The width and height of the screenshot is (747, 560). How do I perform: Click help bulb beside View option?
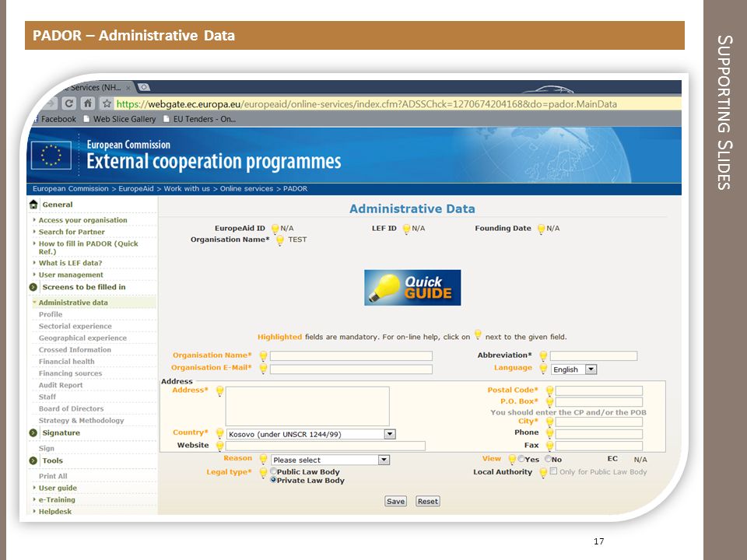pyautogui.click(x=512, y=460)
